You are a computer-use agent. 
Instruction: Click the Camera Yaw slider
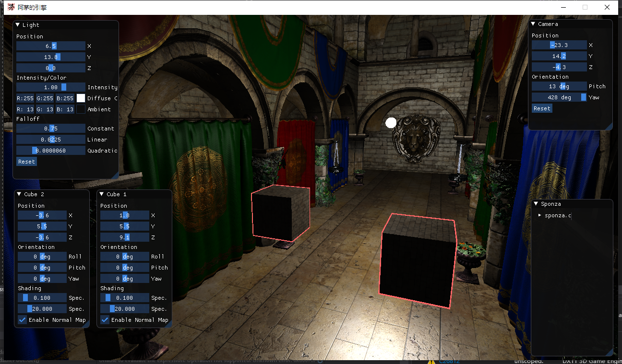[559, 97]
